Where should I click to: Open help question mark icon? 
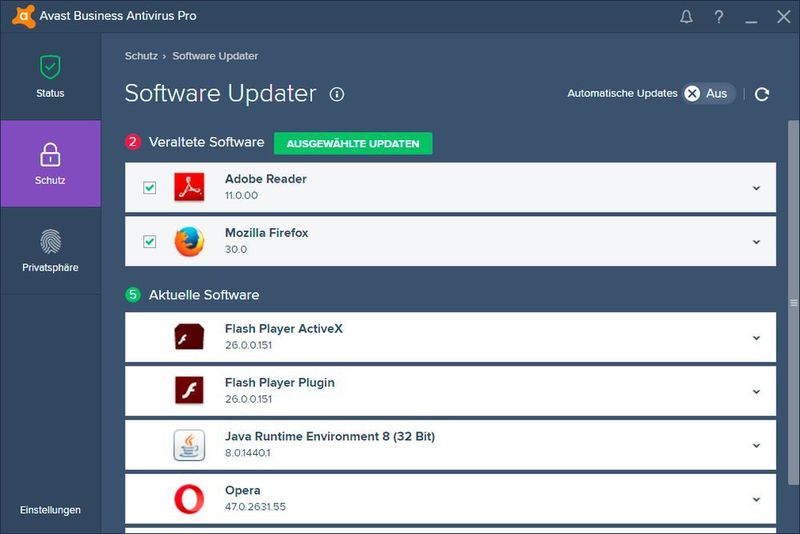(718, 17)
